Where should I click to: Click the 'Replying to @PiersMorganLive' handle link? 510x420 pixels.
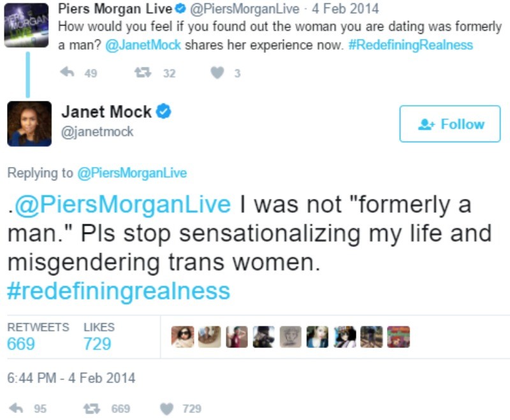(131, 173)
